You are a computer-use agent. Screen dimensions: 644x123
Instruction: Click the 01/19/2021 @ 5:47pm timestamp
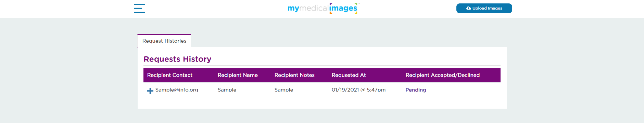[x=358, y=90]
